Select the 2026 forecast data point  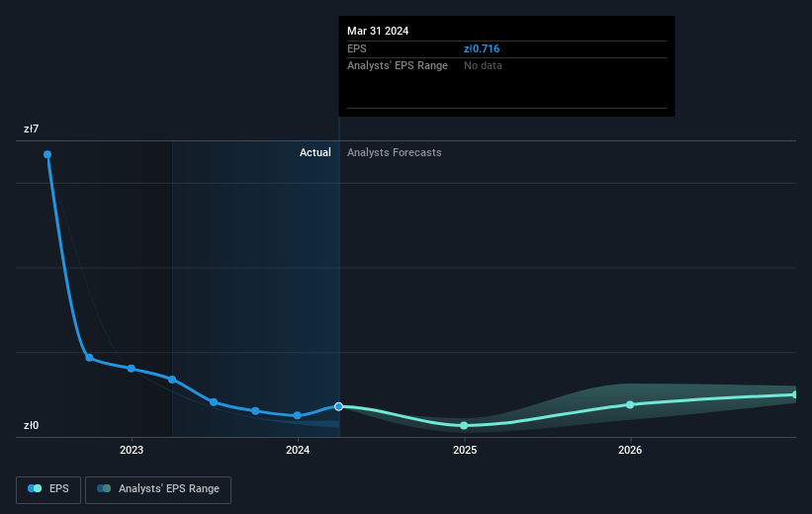[x=630, y=405]
